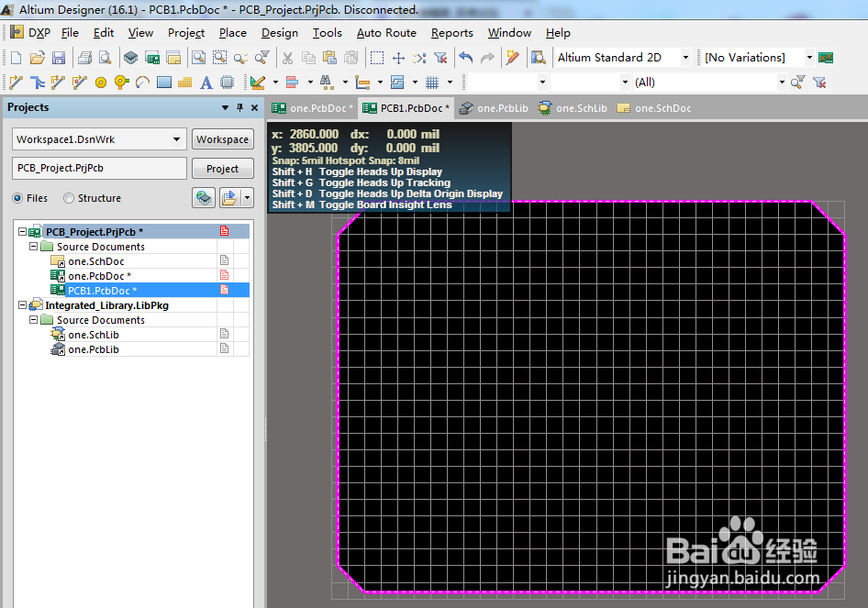
Task: Undo the last action
Action: [x=466, y=58]
